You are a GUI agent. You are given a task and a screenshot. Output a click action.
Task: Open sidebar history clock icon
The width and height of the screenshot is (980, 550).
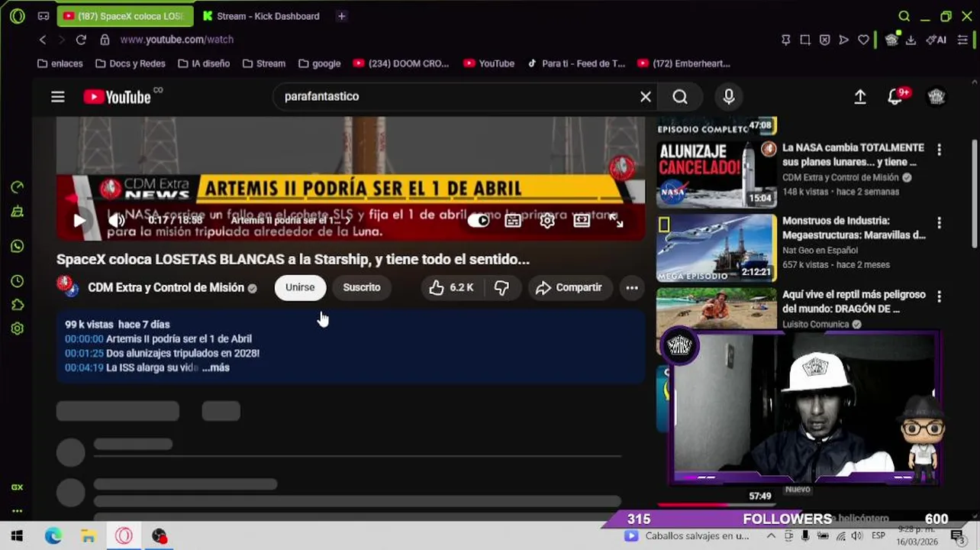pyautogui.click(x=17, y=281)
